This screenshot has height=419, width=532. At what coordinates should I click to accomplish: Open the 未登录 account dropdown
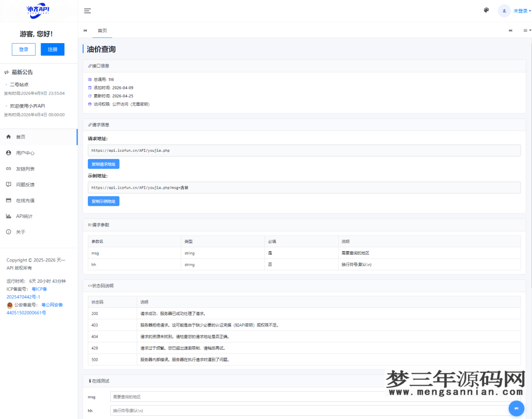pyautogui.click(x=521, y=10)
